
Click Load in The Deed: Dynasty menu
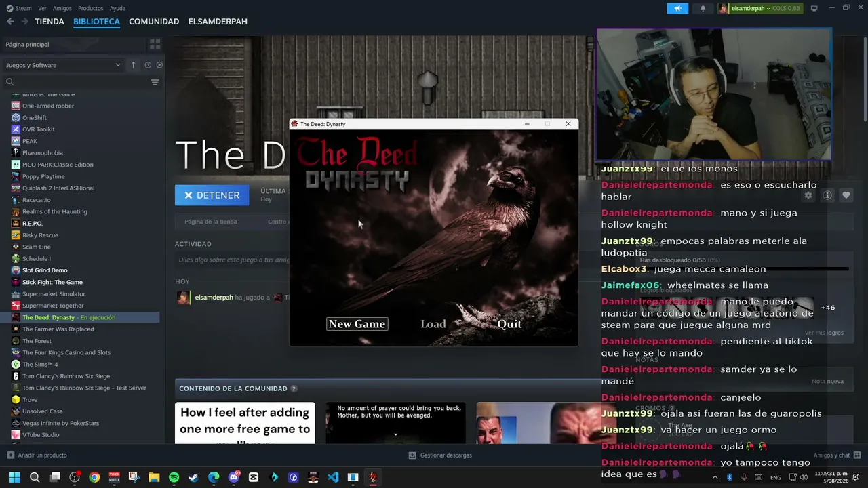[433, 324]
